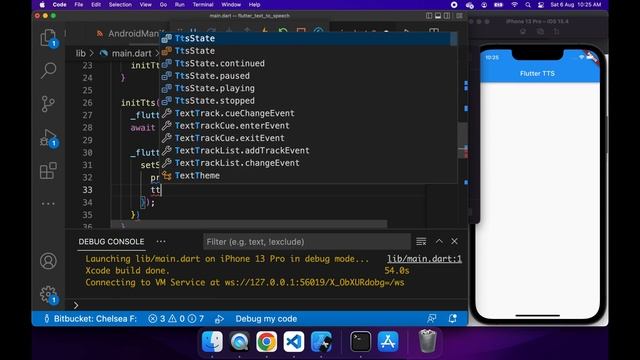Screen dimensions: 640x360
Task: Select the DEBUG CONSOLE panel tab
Action: (x=111, y=242)
